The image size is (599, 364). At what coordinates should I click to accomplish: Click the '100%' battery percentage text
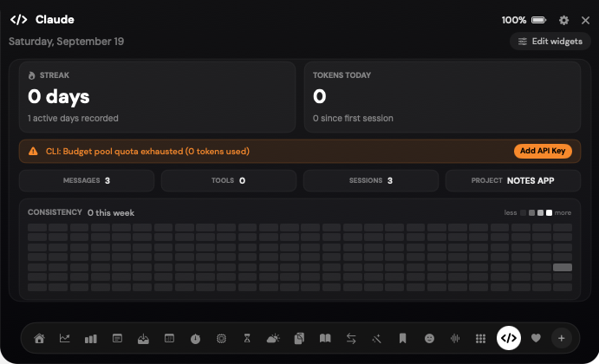[x=514, y=20]
